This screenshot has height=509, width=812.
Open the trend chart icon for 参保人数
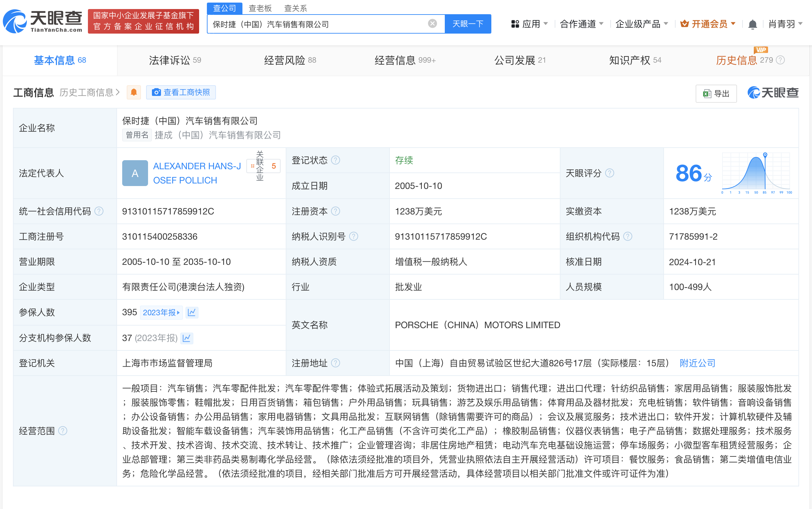pos(192,312)
